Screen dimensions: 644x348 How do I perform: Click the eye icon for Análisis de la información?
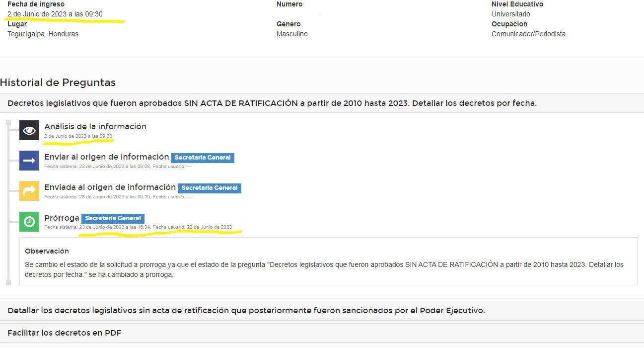click(x=29, y=131)
